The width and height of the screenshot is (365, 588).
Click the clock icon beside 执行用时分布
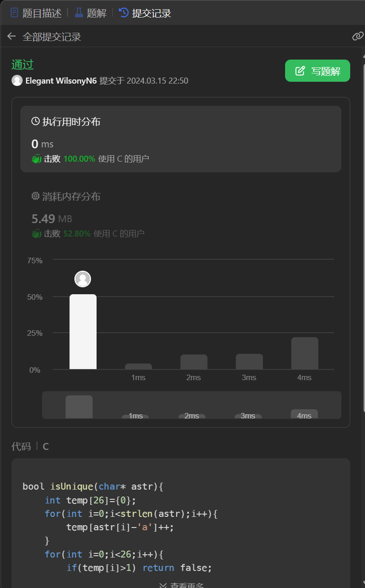pyautogui.click(x=36, y=121)
